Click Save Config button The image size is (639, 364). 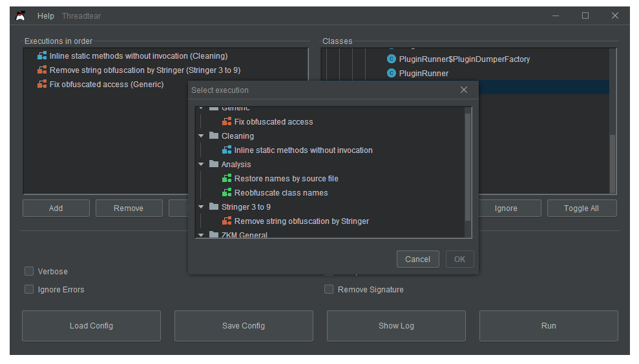click(x=244, y=326)
